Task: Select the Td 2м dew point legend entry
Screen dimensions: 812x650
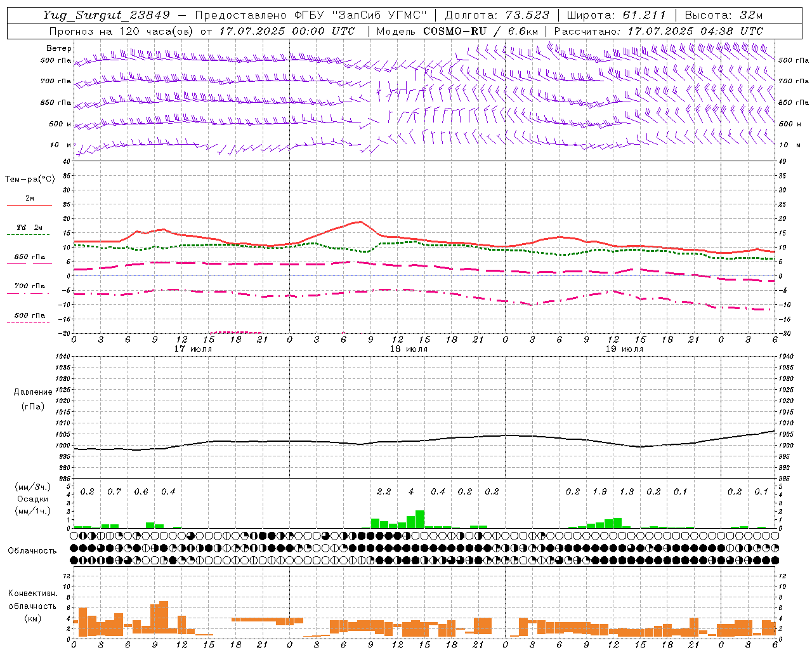Action: (x=29, y=227)
